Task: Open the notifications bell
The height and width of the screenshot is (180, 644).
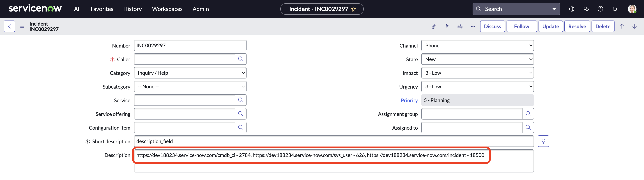Action: 615,9
